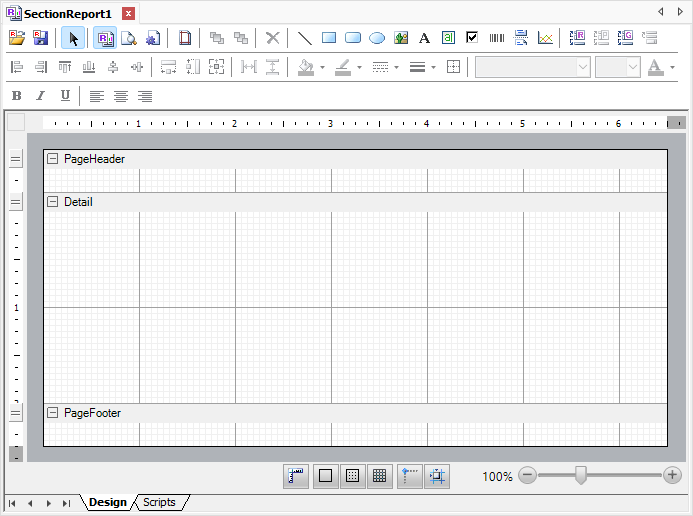Image resolution: width=693 pixels, height=516 pixels.
Task: Click the reorder groups icon
Action: click(649, 38)
